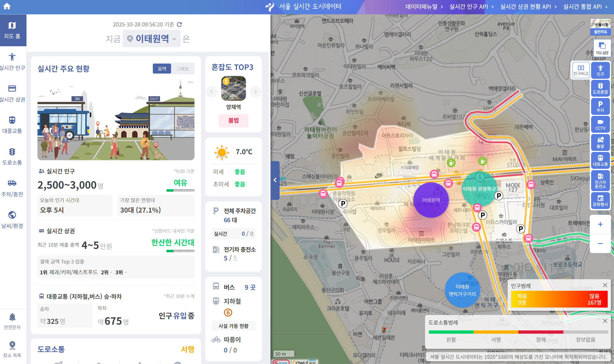Toggle 도로혼잡 map layer

click(600, 88)
